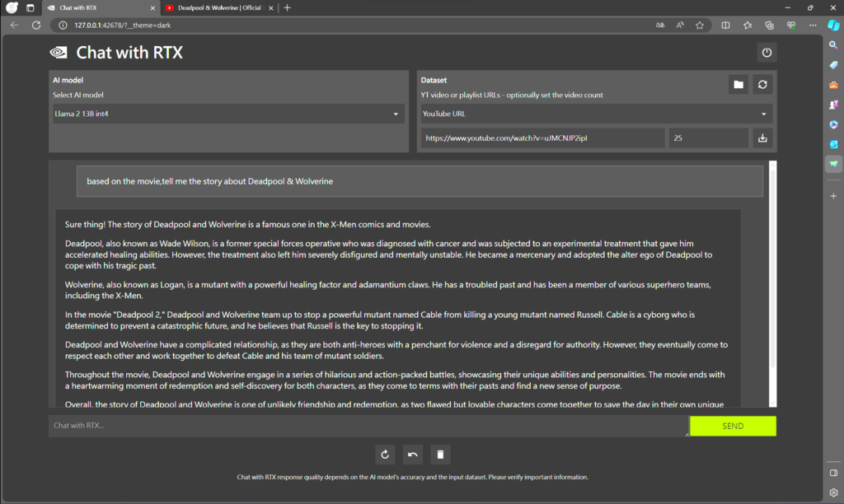Open the Copilot icon in Edge sidebar
This screenshot has width=844, height=504.
point(833,45)
